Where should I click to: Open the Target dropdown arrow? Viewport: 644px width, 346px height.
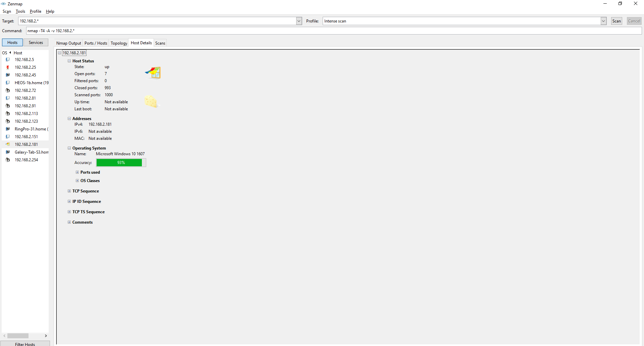pos(299,21)
